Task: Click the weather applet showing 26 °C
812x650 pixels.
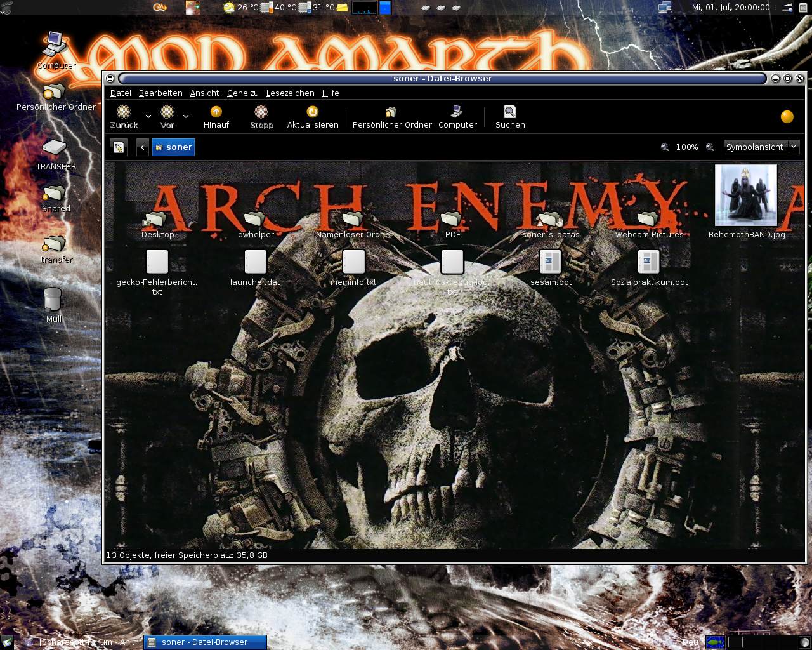Action: pos(240,8)
